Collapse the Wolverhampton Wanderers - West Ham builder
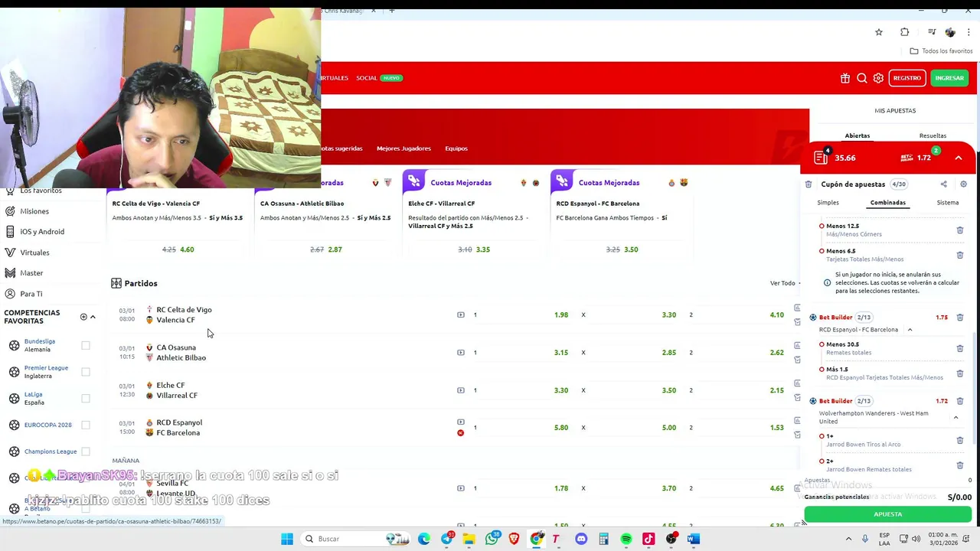The width and height of the screenshot is (980, 551). (x=955, y=417)
